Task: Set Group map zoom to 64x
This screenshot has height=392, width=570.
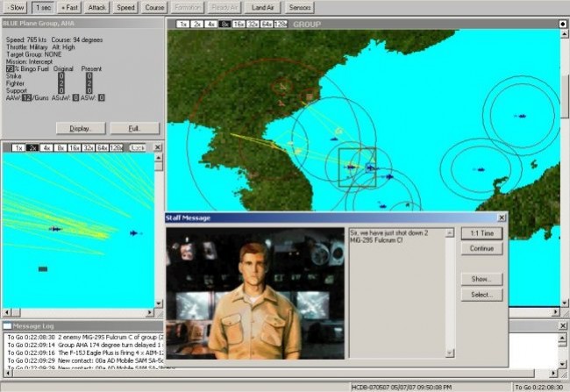Action: pos(267,25)
